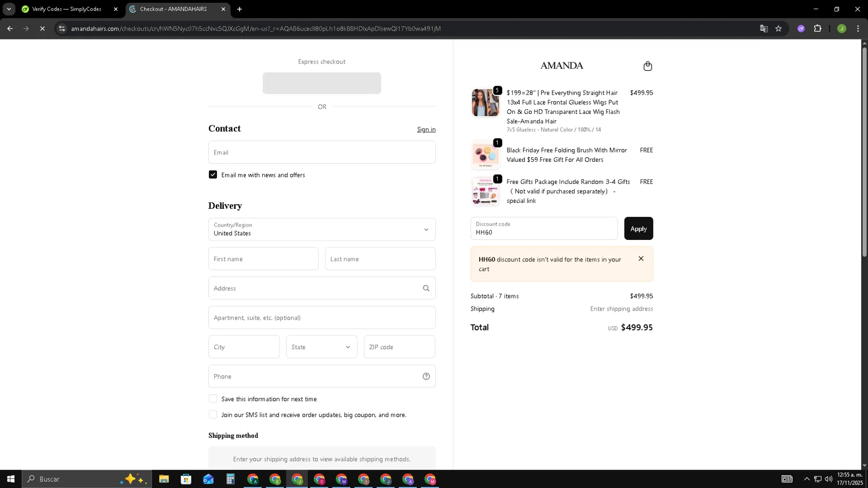Switch to Verify Codes SimplyCodes tab

tap(67, 9)
